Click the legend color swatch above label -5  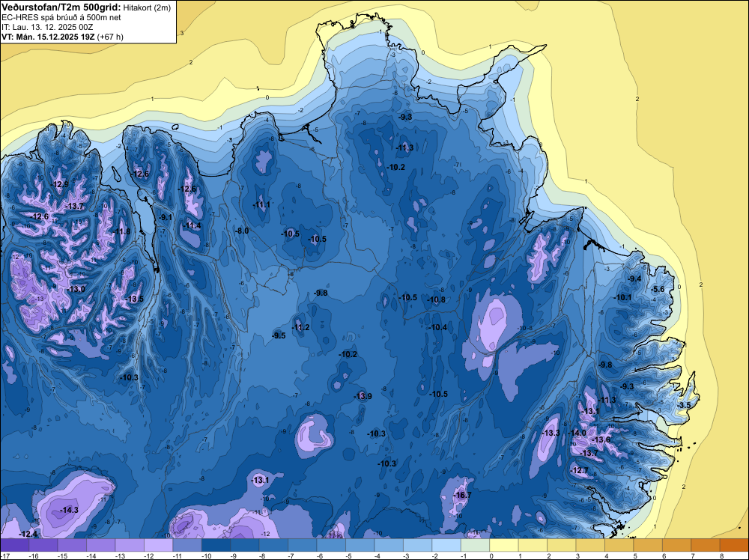tap(360, 545)
